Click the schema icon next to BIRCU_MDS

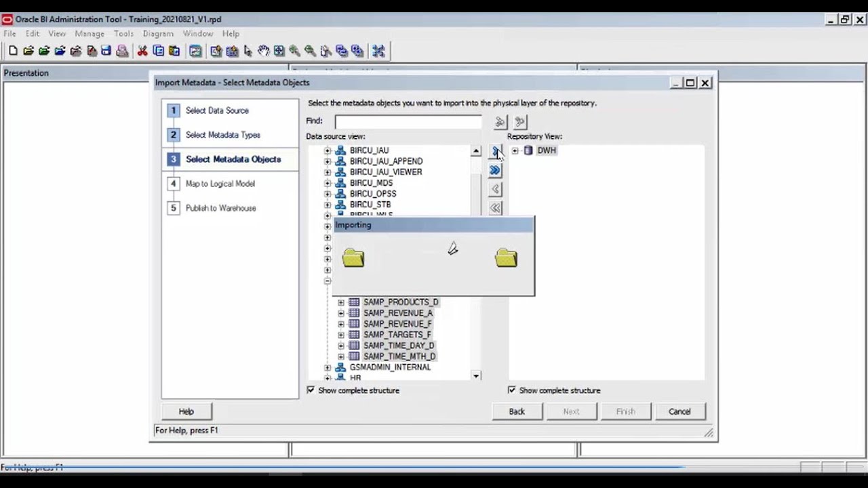tap(340, 183)
